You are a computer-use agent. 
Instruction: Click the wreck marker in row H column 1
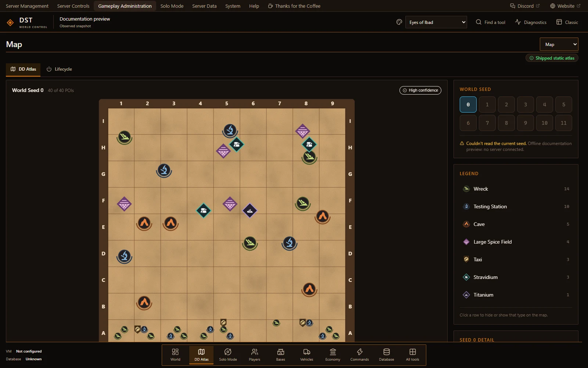124,137
